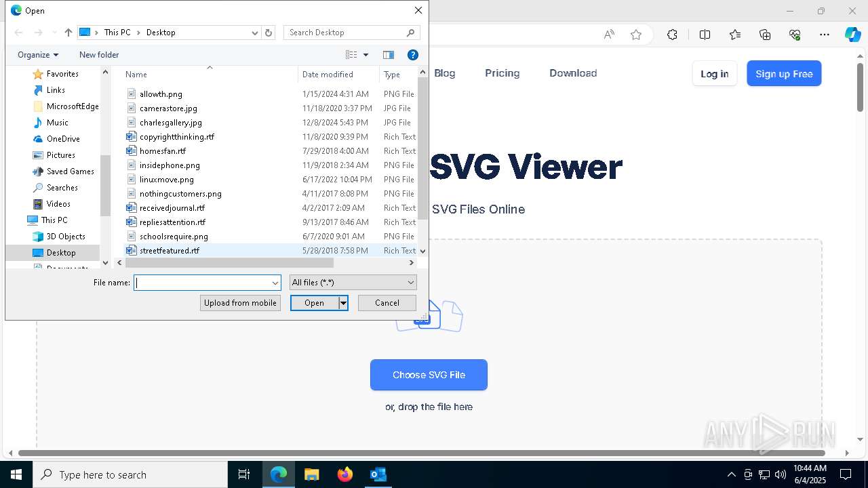Select Pictures in navigation pane
Image resolution: width=868 pixels, height=488 pixels.
coord(61,155)
